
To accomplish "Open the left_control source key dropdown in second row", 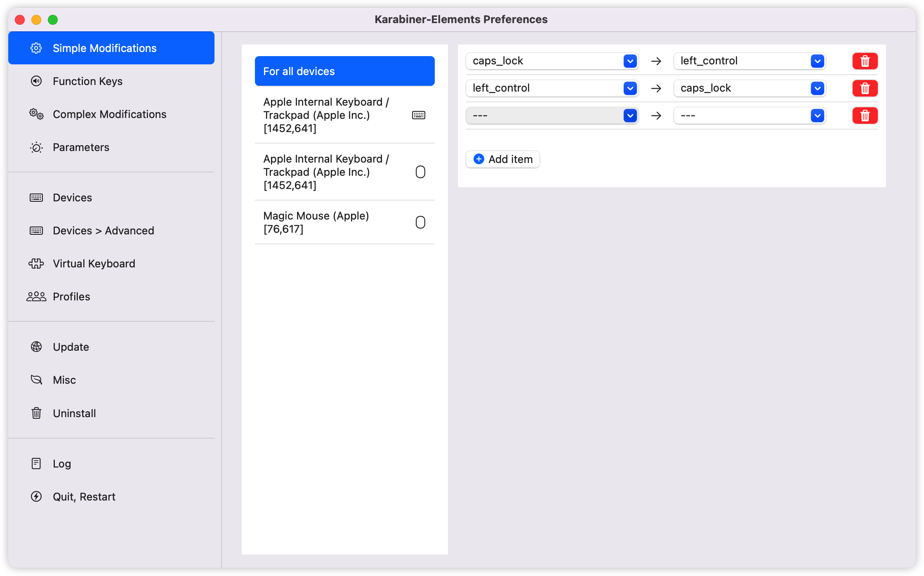I will [552, 88].
